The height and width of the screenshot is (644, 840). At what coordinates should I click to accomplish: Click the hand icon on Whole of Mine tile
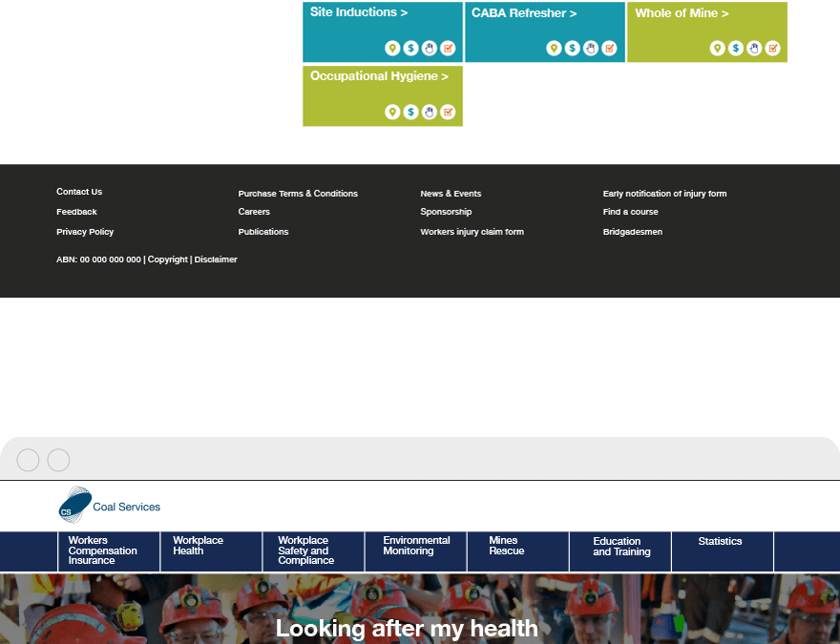click(x=754, y=48)
